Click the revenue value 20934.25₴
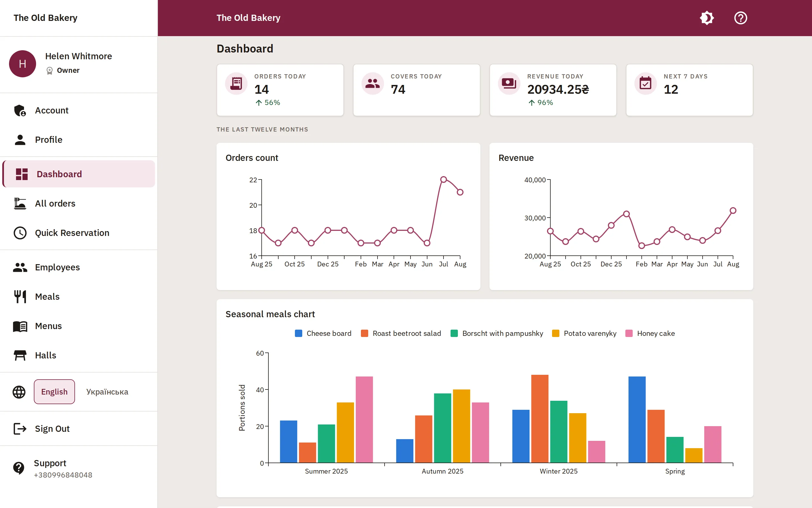The height and width of the screenshot is (508, 812). click(x=558, y=89)
